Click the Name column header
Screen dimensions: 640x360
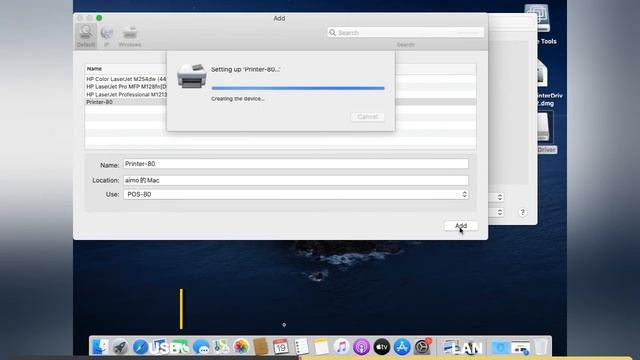(x=94, y=69)
